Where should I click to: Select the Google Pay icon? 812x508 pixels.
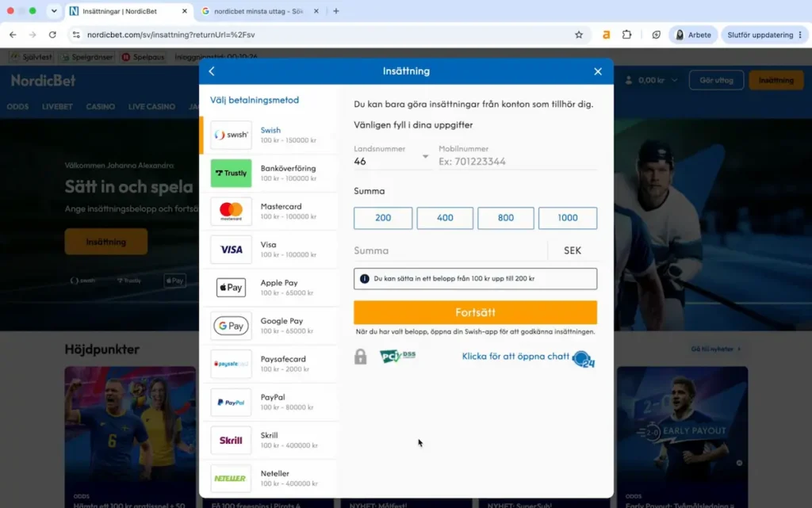[x=231, y=326]
